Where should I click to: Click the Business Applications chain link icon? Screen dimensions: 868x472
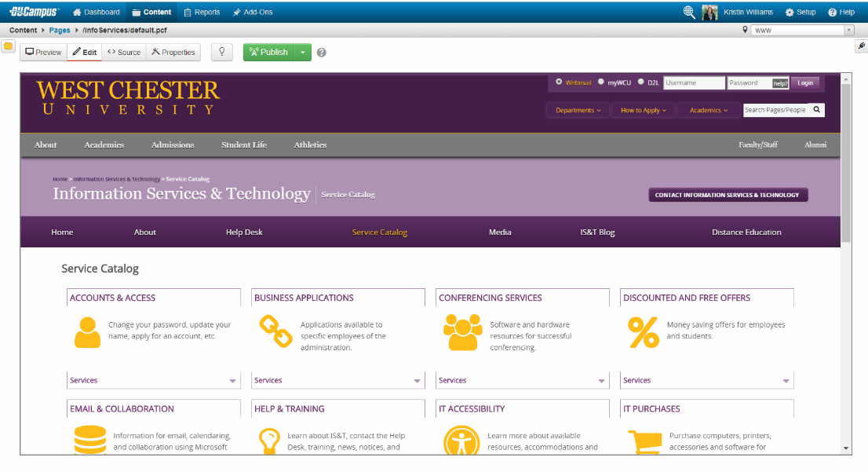(x=275, y=331)
